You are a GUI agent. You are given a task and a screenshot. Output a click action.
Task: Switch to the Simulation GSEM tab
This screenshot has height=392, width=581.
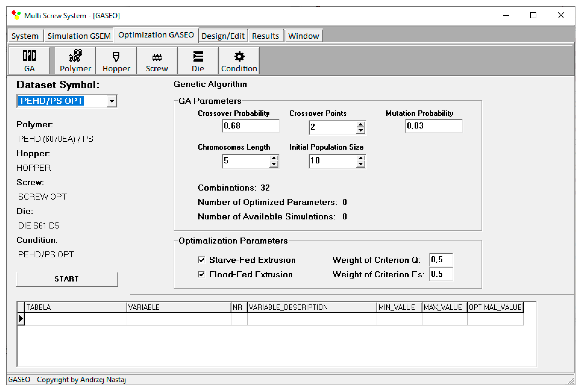[x=79, y=36]
